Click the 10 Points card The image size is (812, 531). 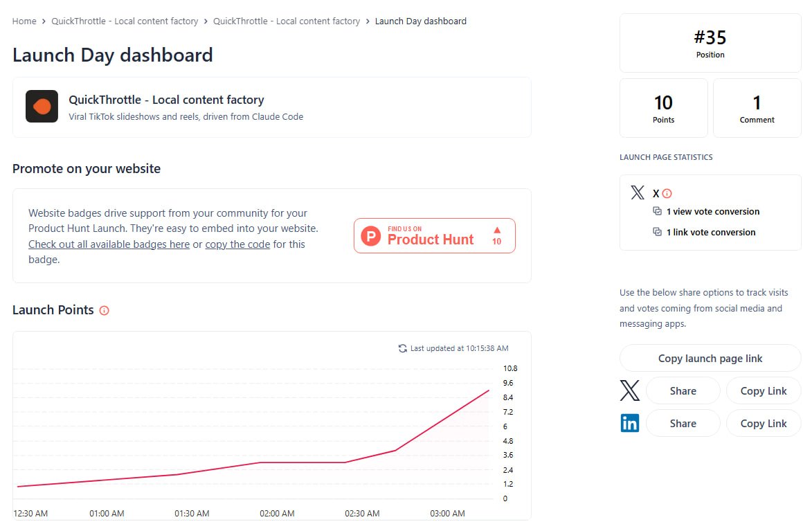click(x=663, y=108)
